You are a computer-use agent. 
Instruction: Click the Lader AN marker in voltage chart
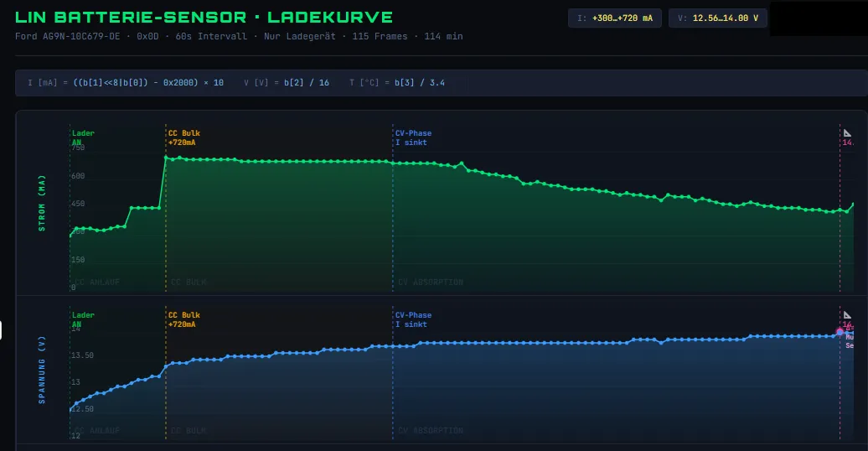click(x=83, y=319)
